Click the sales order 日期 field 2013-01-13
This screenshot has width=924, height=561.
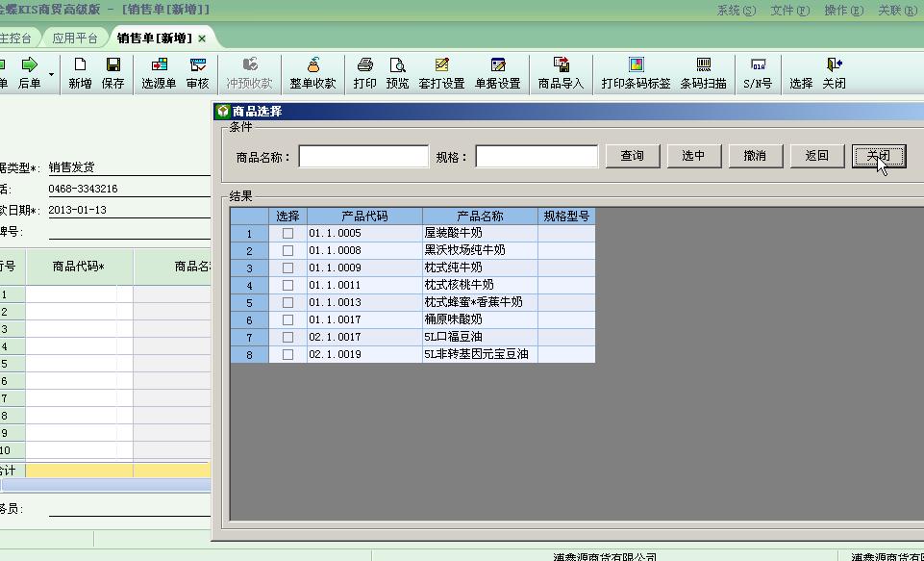tap(130, 210)
